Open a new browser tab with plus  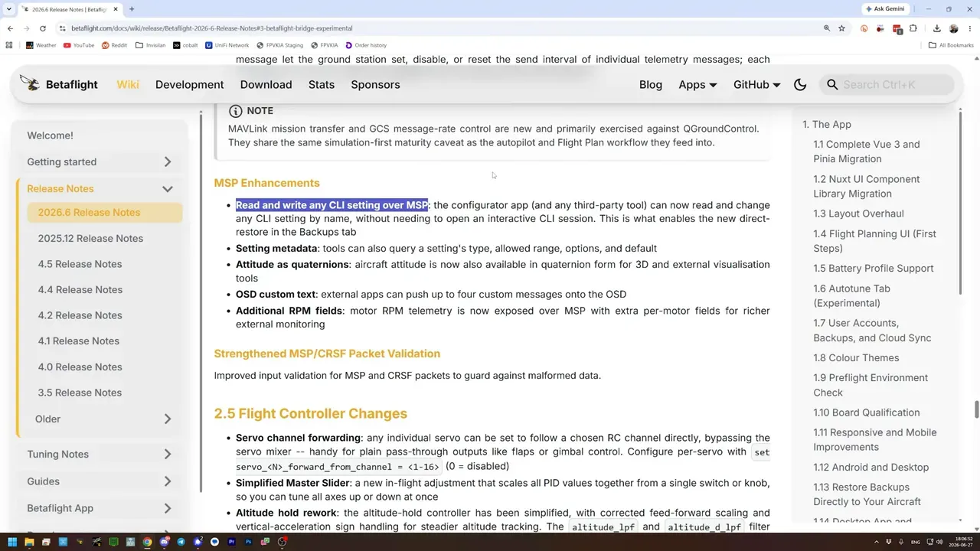click(132, 9)
